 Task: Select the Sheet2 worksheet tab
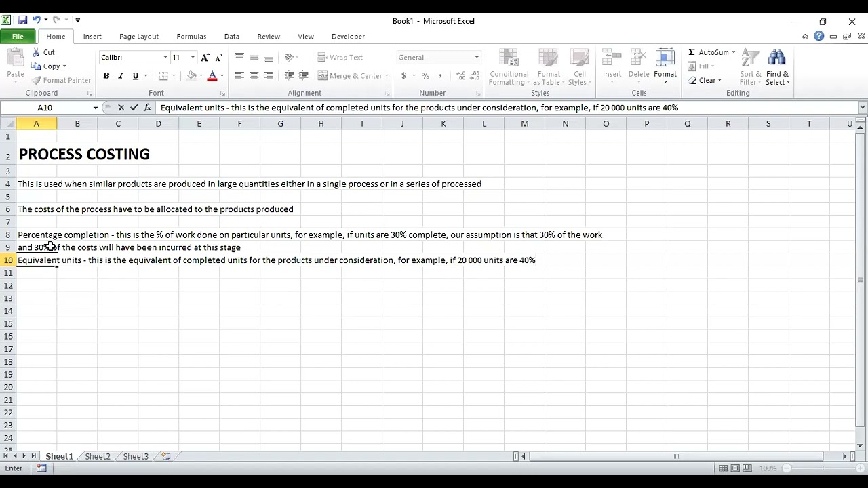click(98, 457)
